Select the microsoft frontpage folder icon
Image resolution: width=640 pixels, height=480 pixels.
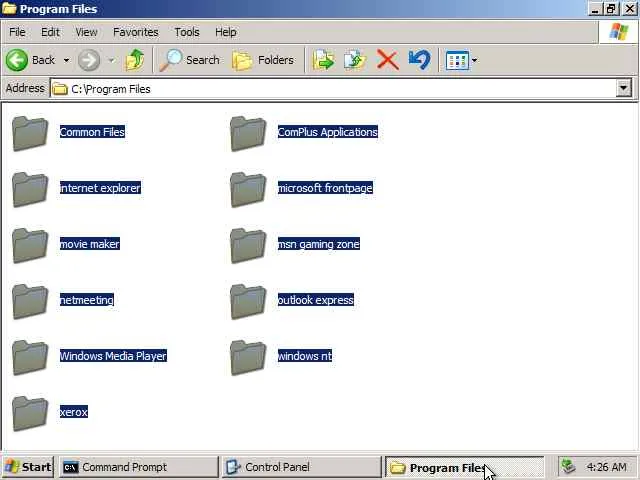[248, 189]
